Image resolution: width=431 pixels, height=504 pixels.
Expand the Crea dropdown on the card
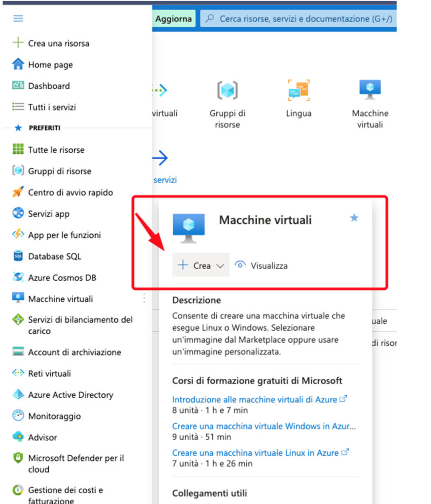[x=200, y=265]
